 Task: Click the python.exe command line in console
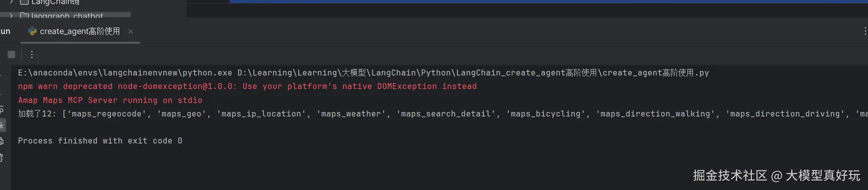click(364, 73)
